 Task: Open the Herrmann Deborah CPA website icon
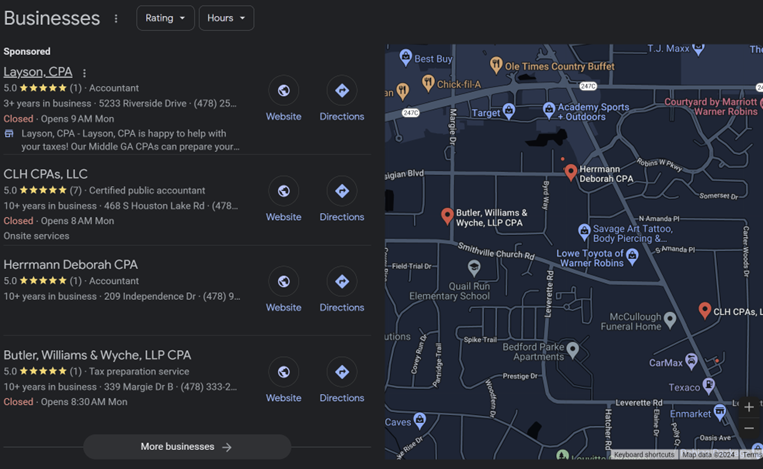283,282
